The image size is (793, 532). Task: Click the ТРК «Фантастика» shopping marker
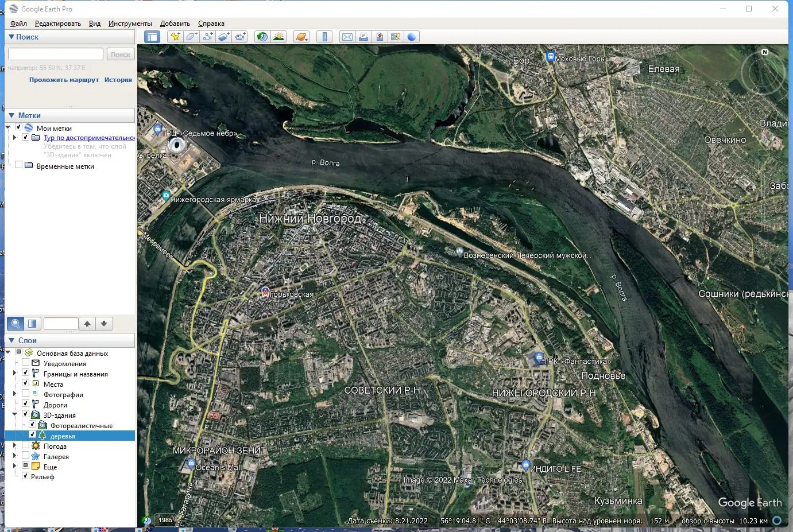[x=539, y=358]
